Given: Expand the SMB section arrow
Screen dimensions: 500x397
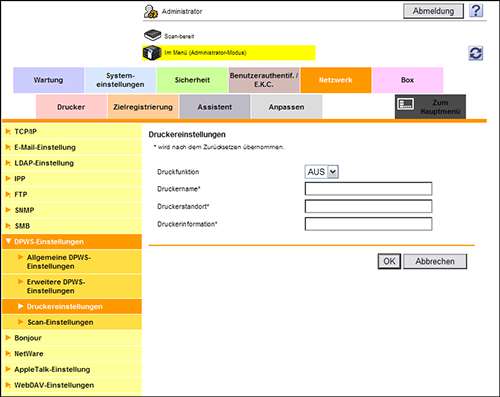Looking at the screenshot, I should click(x=8, y=226).
